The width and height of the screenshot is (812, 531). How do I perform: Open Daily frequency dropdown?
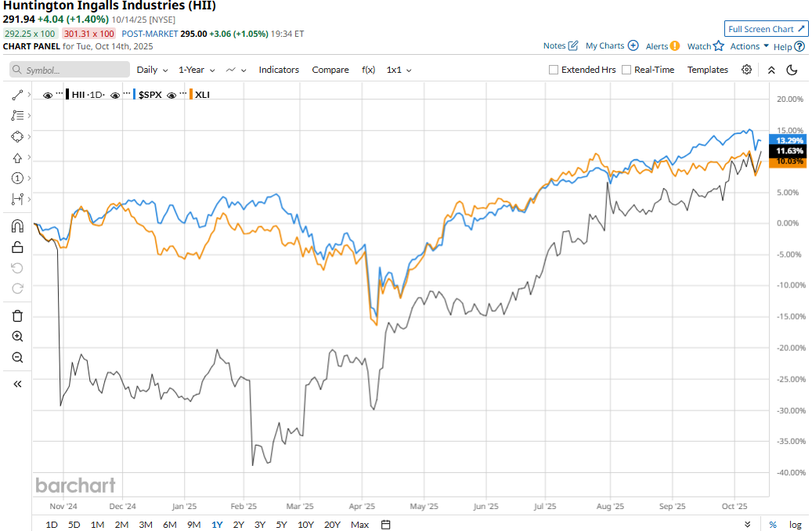(x=152, y=70)
